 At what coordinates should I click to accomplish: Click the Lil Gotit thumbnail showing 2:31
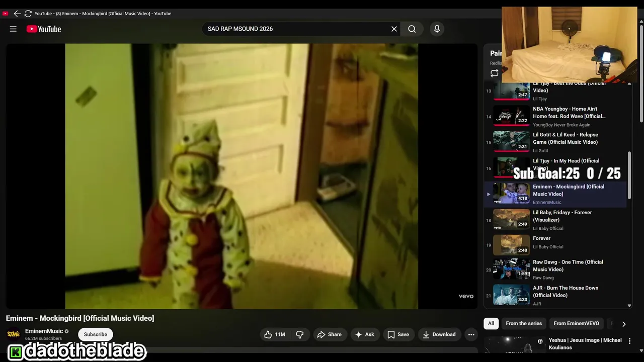coord(512,141)
